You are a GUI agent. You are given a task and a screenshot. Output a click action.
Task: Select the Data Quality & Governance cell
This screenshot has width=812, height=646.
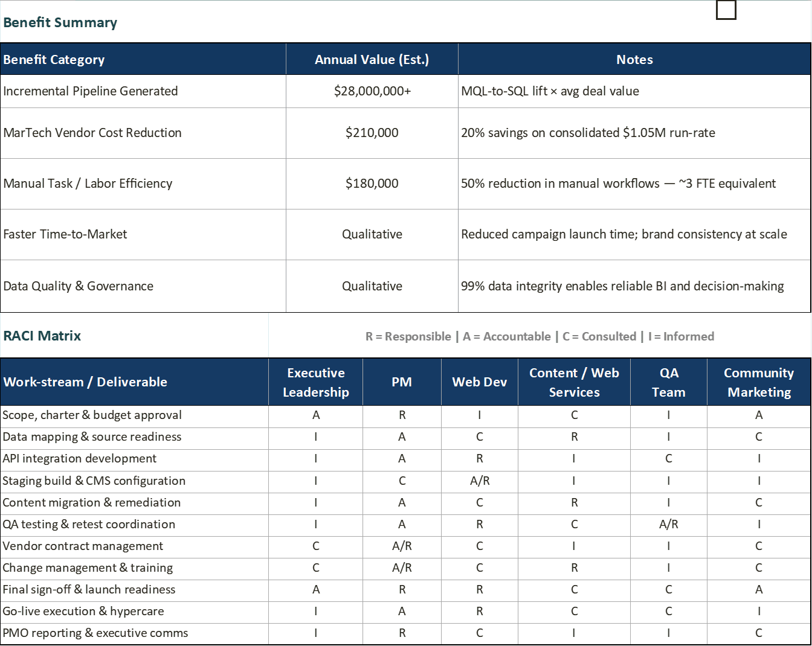point(143,286)
